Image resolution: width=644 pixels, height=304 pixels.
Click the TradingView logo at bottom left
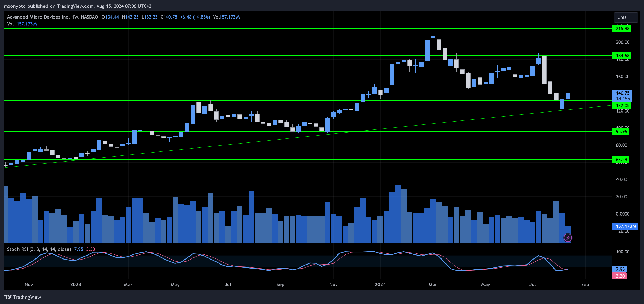click(x=23, y=297)
